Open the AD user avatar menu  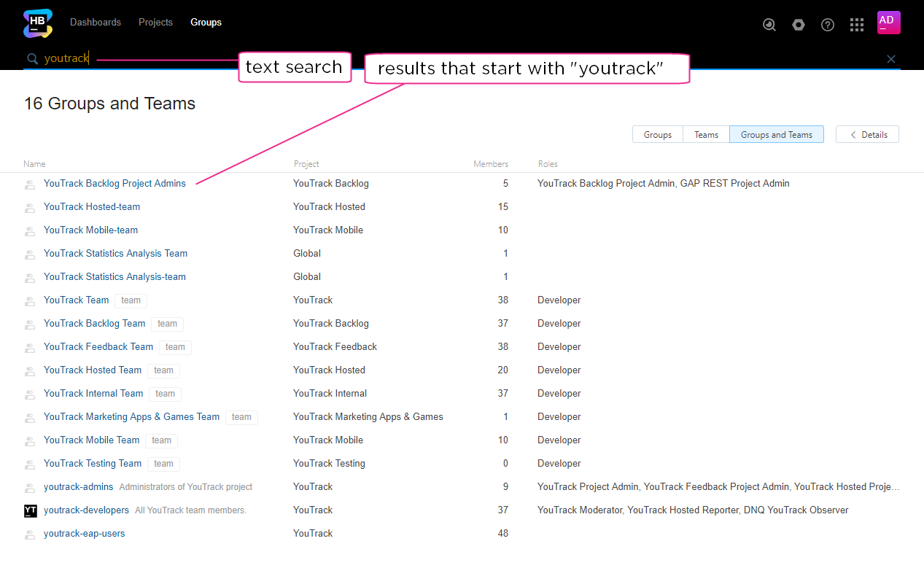pos(888,23)
